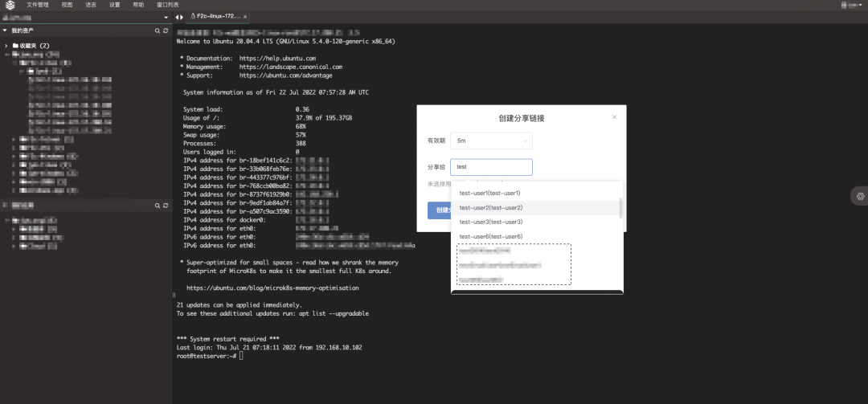Screen dimensions: 868x404
Task: Expand the 收藏夹 (2) folder
Action: pyautogui.click(x=6, y=46)
